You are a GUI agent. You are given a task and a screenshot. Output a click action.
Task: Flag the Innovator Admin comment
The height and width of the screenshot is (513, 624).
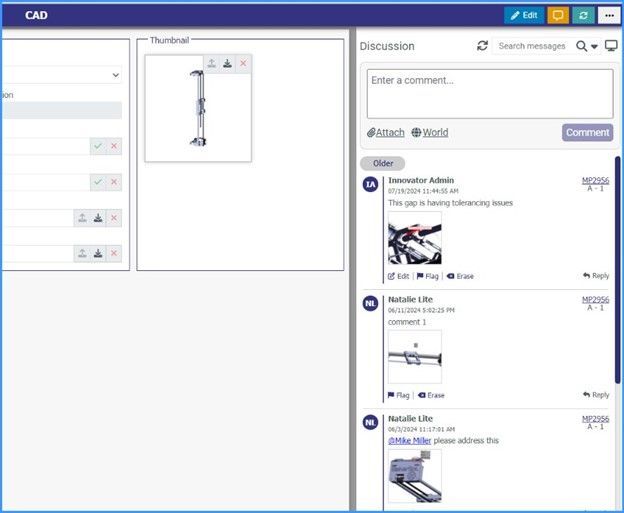click(427, 276)
